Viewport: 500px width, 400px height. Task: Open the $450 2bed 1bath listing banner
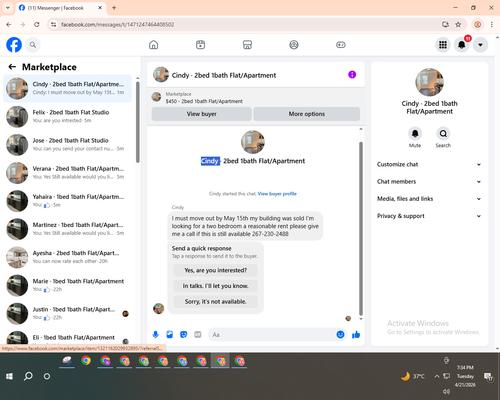point(256,97)
